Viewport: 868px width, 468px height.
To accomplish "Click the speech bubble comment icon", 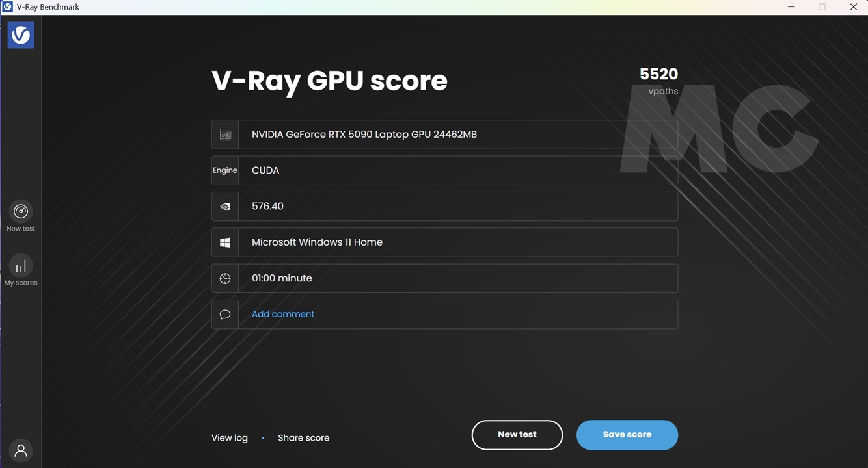I will pos(225,315).
